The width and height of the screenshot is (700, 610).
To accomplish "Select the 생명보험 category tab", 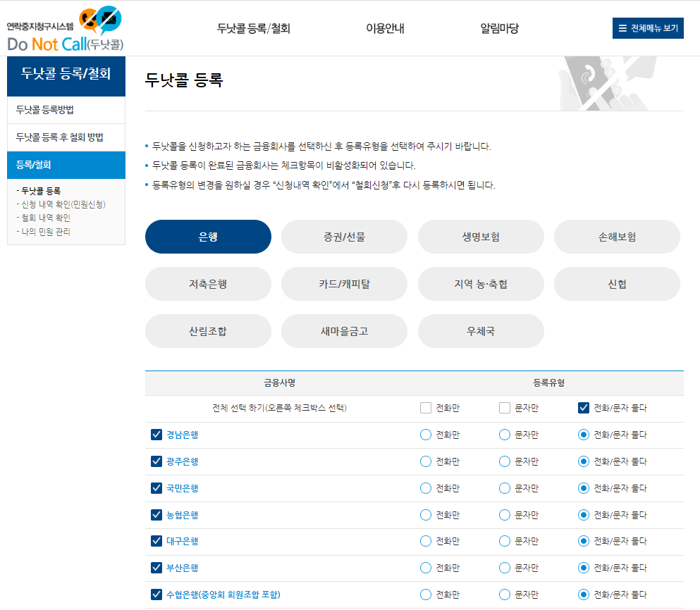I will [x=481, y=237].
